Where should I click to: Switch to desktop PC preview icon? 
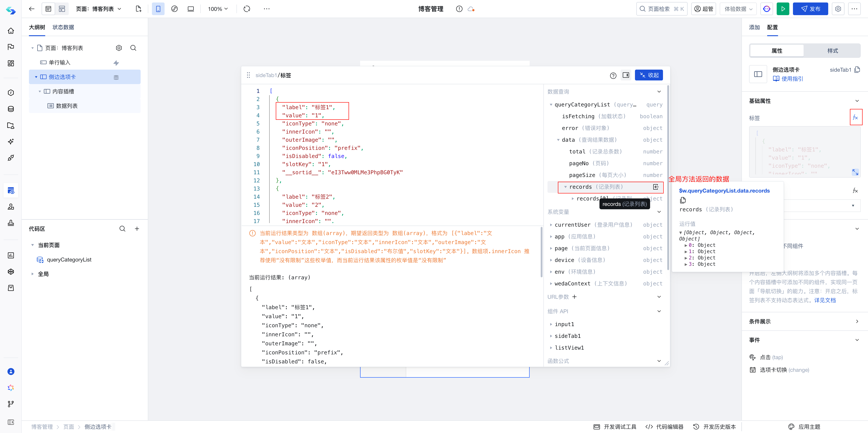(191, 9)
